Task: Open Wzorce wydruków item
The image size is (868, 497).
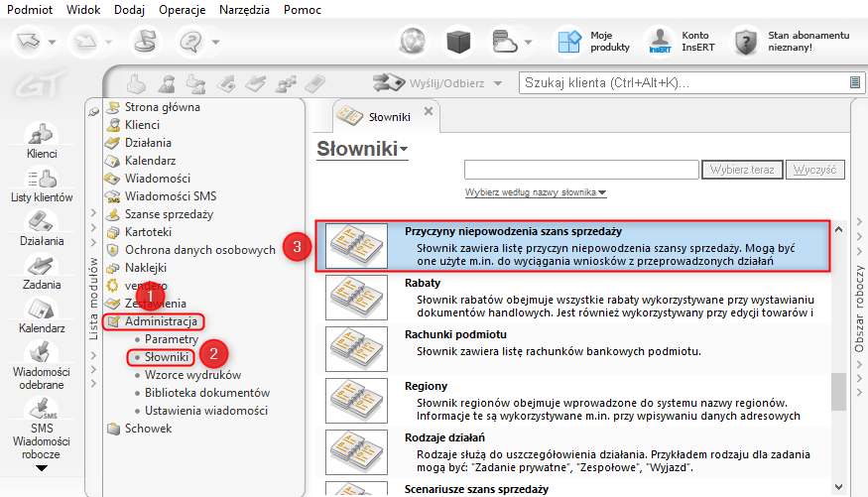Action: pos(192,375)
